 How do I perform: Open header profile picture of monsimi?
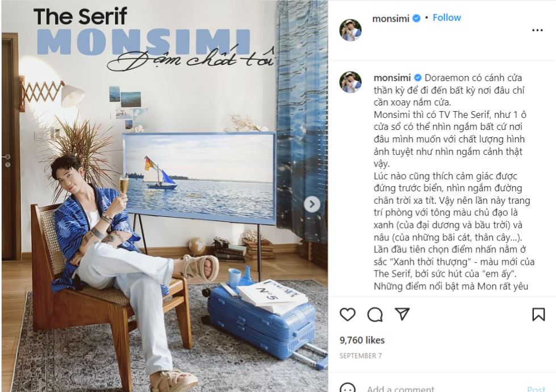[x=350, y=30]
